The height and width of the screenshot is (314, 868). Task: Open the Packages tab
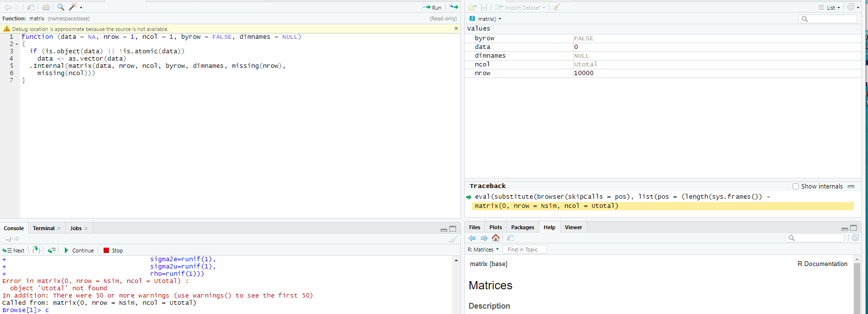[x=522, y=227]
